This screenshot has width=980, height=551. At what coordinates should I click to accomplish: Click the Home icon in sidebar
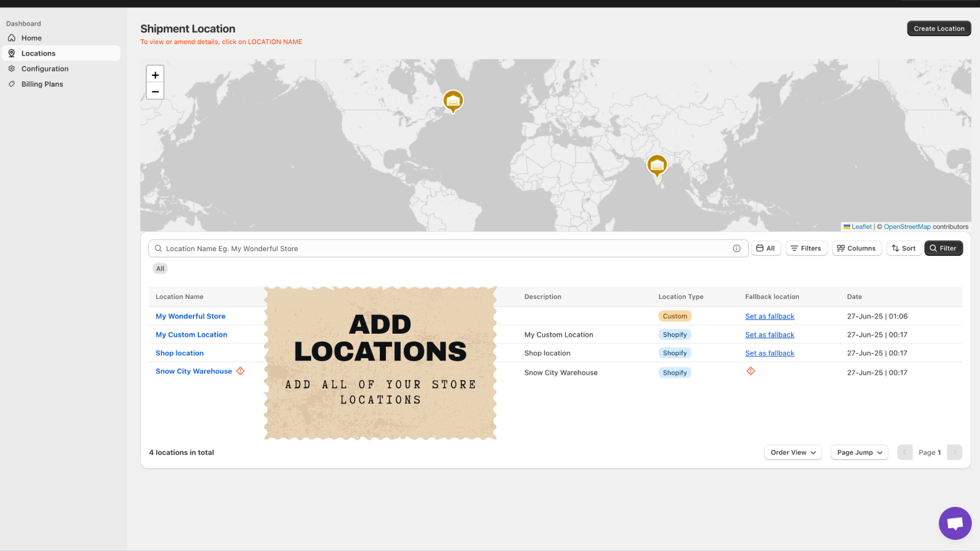tap(12, 38)
